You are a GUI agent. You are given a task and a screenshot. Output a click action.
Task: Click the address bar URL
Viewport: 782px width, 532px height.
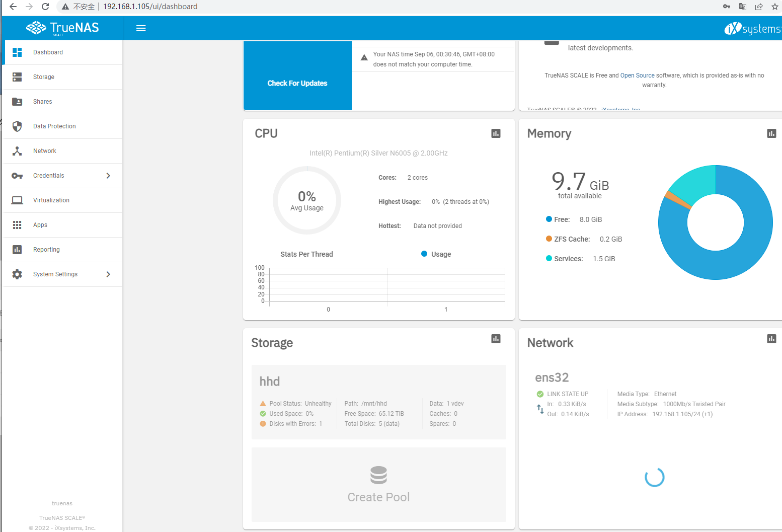coord(150,7)
